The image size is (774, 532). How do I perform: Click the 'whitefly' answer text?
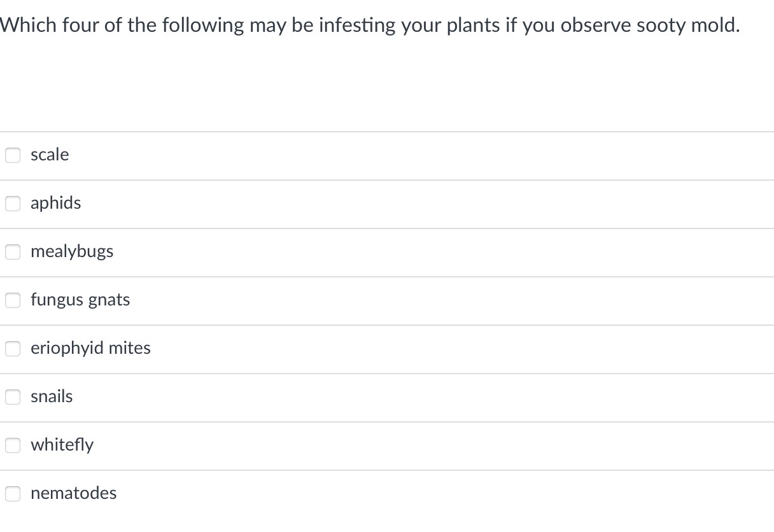tap(62, 445)
